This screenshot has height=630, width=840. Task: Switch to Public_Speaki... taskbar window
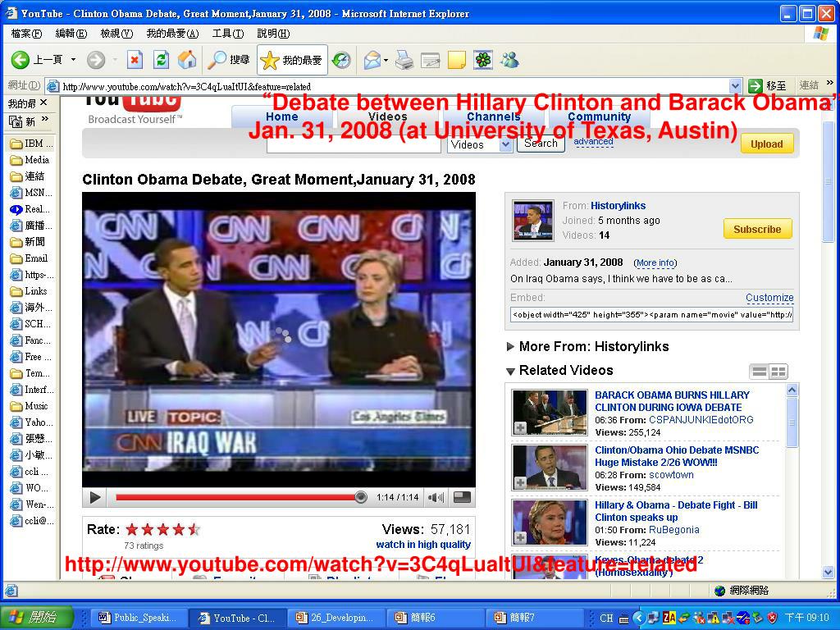[138, 618]
